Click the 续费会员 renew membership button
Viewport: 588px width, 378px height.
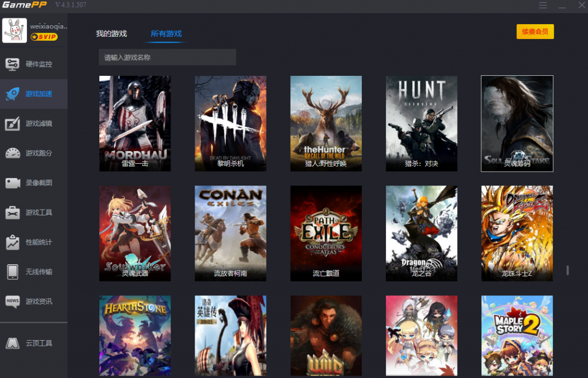[x=535, y=32]
